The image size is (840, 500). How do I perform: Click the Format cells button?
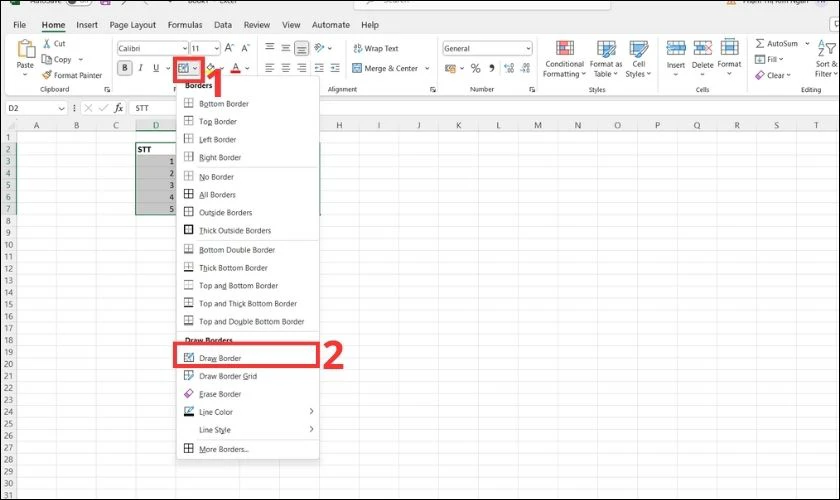click(729, 57)
